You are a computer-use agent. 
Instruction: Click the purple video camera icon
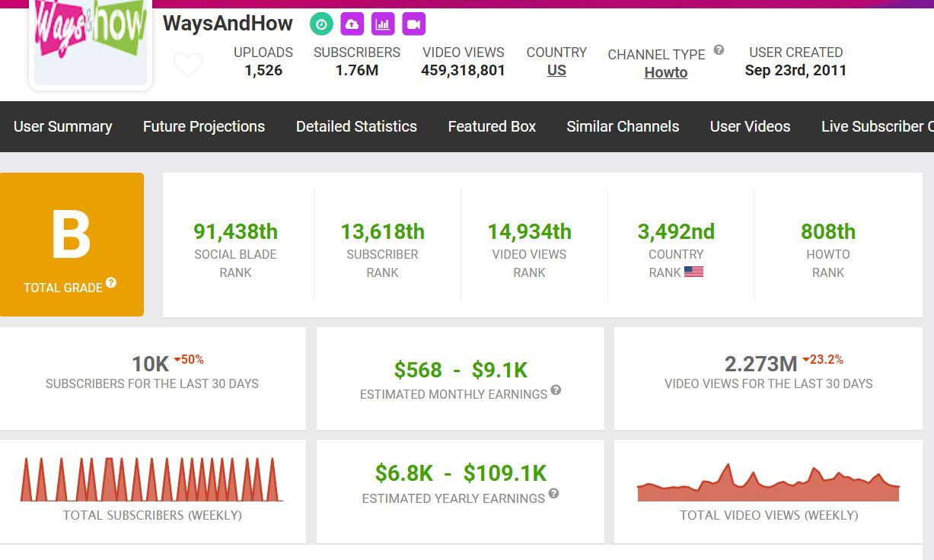[x=413, y=24]
